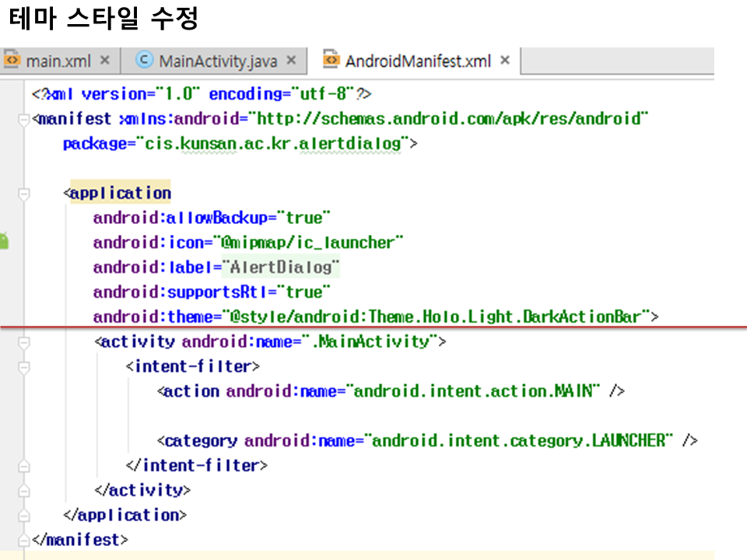Image resolution: width=747 pixels, height=560 pixels.
Task: Click the schemas.android.com namespace URL
Action: [450, 120]
